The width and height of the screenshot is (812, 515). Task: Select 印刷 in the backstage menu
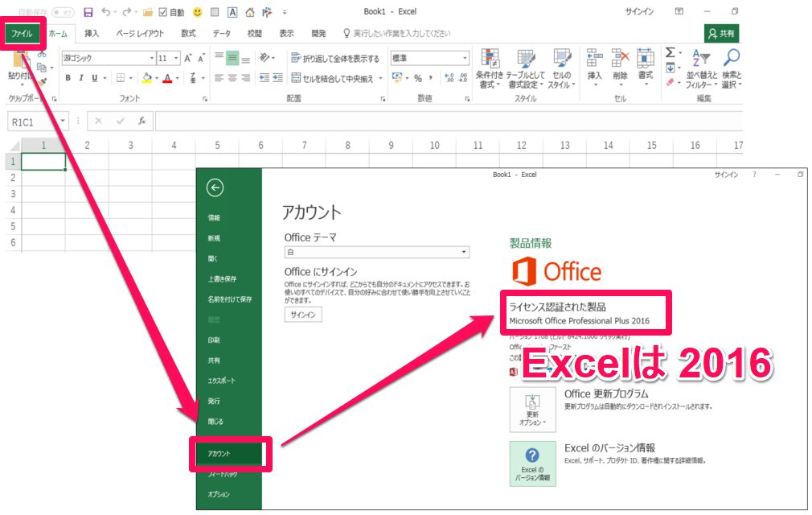[x=214, y=340]
